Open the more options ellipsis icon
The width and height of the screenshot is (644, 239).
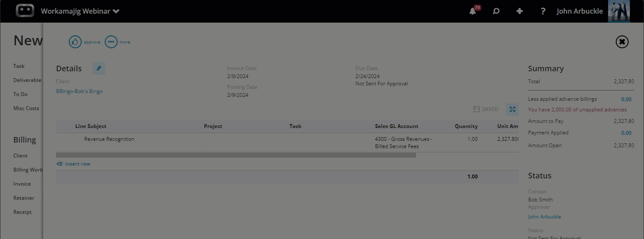point(111,42)
